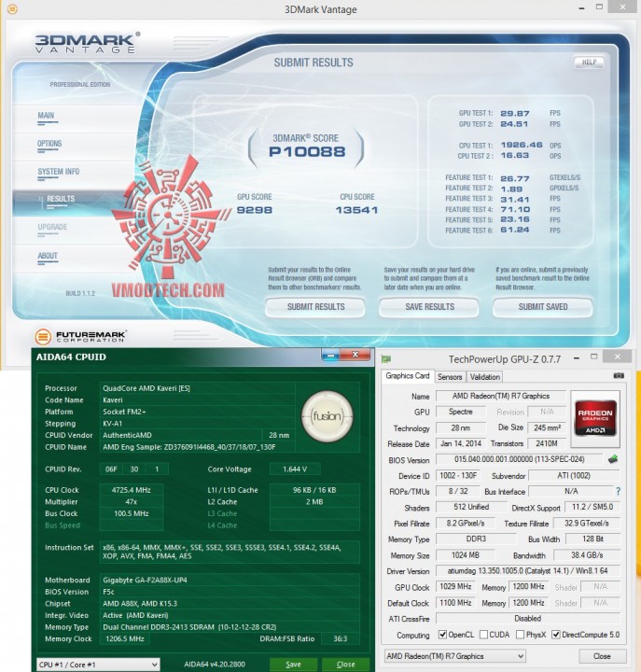Viewport: 641px width, 672px height.
Task: Open the OPTIONS section in 3DMark
Action: 49,144
